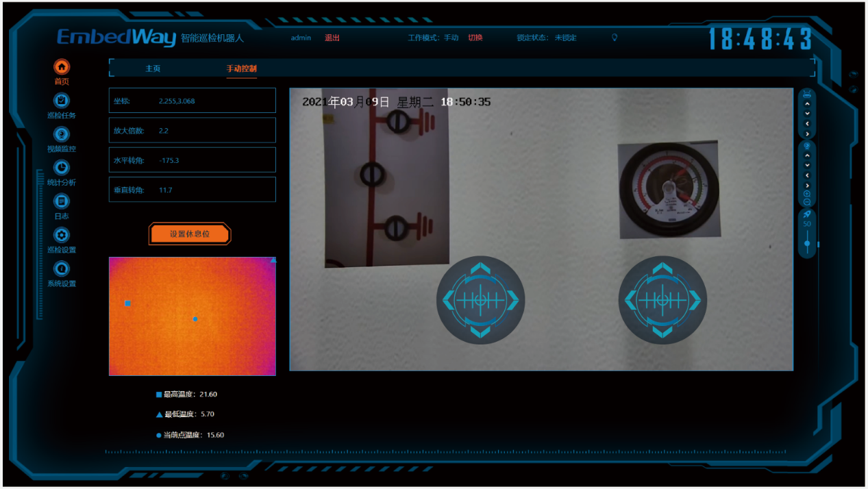The height and width of the screenshot is (489, 868).
Task: Open 系统设置 system settings icon
Action: coord(62,268)
